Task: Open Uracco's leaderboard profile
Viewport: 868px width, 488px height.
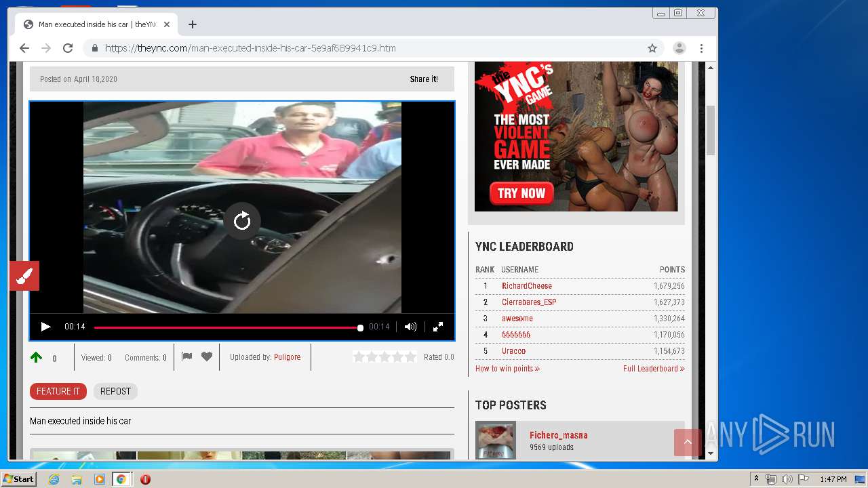Action: tap(513, 351)
